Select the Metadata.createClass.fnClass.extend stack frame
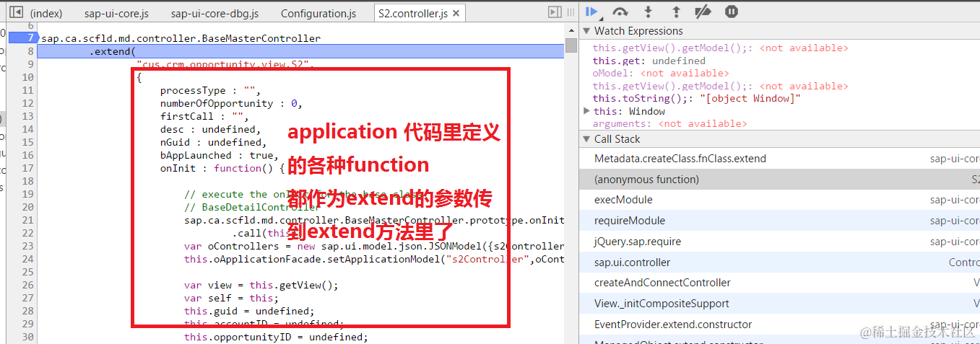980x344 pixels. (x=779, y=159)
